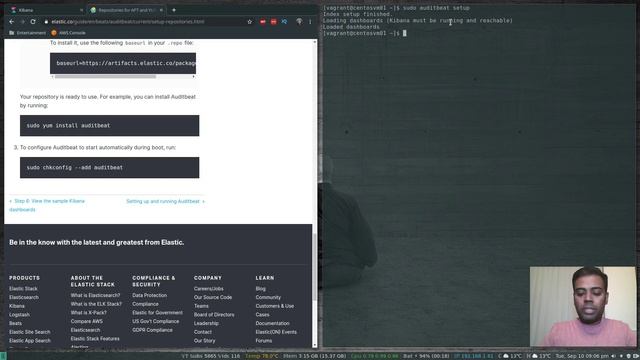Click the page scrollbar down arrow
640x360 pixels.
click(314, 345)
